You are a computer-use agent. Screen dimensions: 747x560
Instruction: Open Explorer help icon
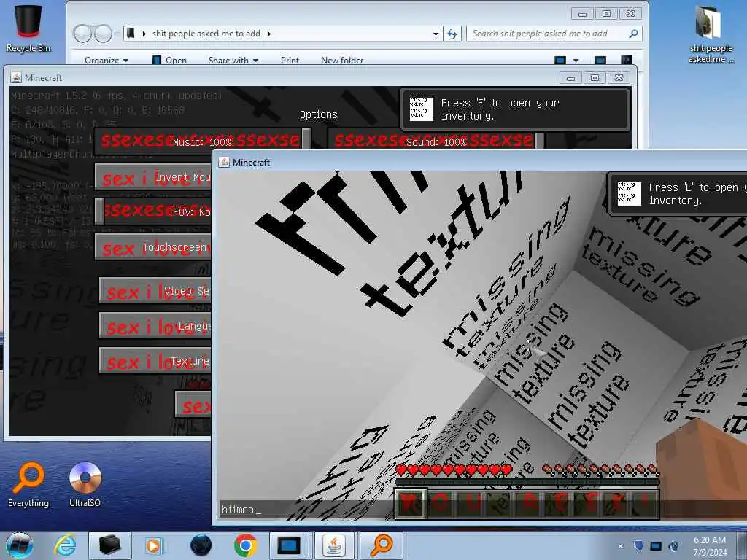627,61
